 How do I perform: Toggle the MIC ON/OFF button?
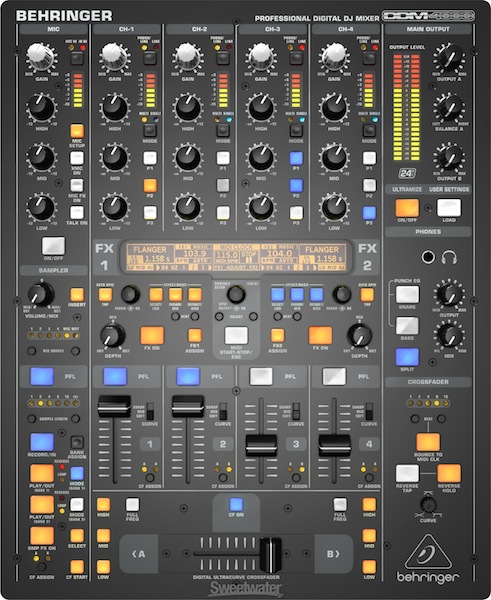click(x=53, y=246)
